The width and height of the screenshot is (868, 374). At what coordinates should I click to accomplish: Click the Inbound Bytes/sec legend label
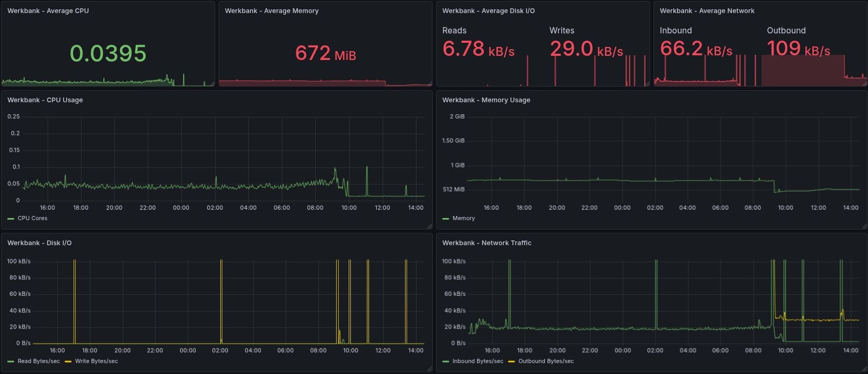click(x=478, y=361)
